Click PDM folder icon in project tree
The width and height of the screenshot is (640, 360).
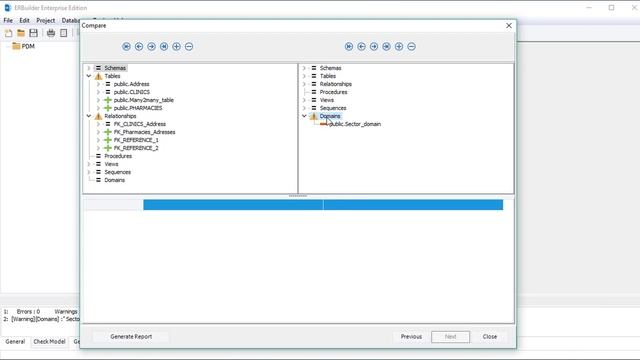tap(16, 46)
